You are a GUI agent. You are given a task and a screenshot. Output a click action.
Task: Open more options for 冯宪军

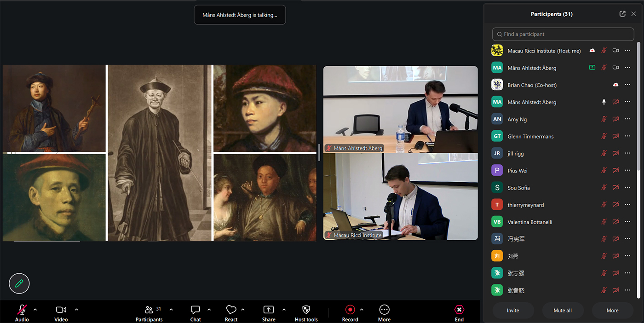[627, 239]
